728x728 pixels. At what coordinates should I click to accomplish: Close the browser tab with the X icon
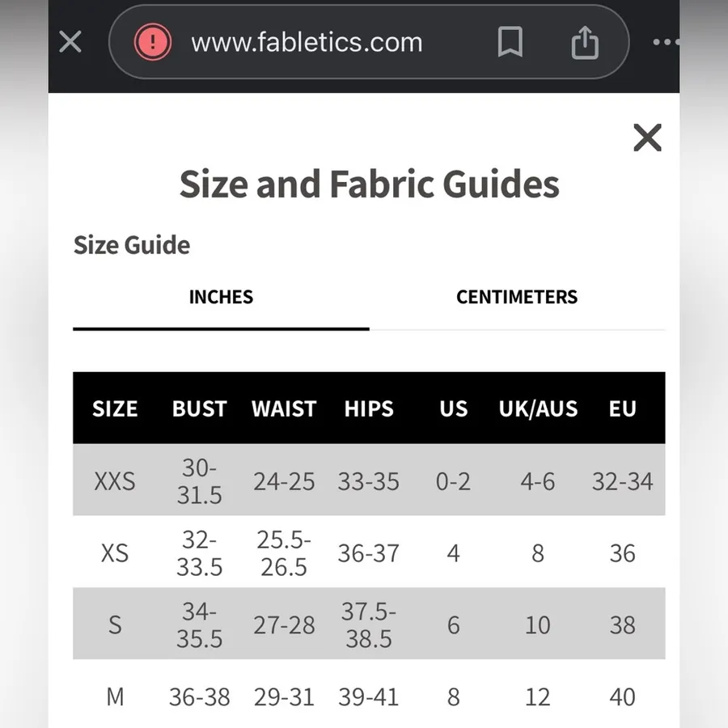(70, 42)
